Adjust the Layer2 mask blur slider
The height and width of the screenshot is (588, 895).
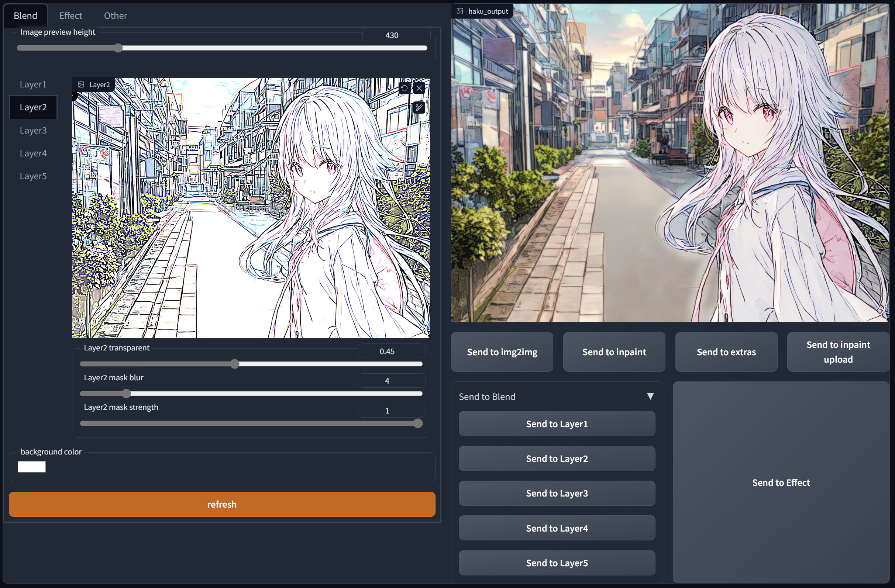click(251, 394)
